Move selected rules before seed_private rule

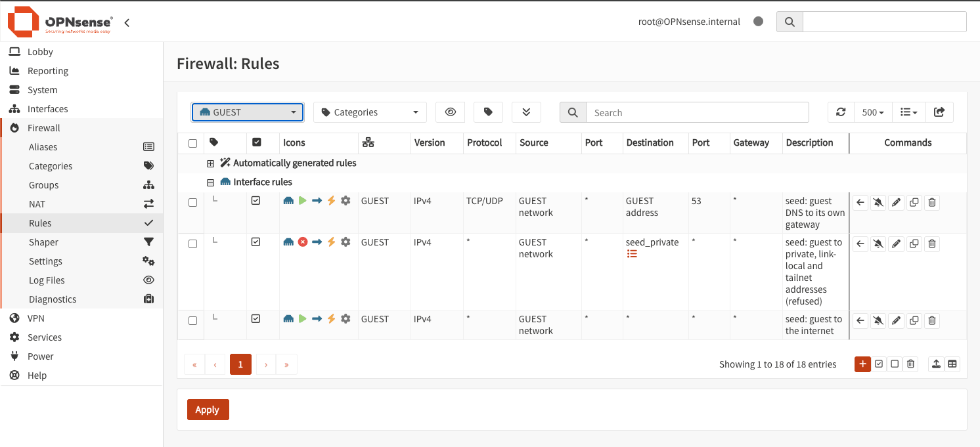coord(860,244)
